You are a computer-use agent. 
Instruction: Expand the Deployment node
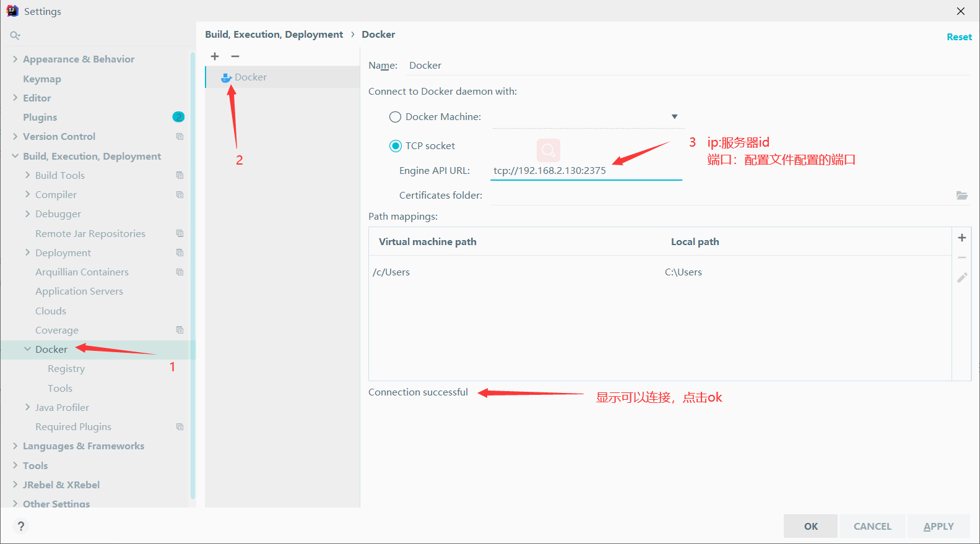pos(27,253)
